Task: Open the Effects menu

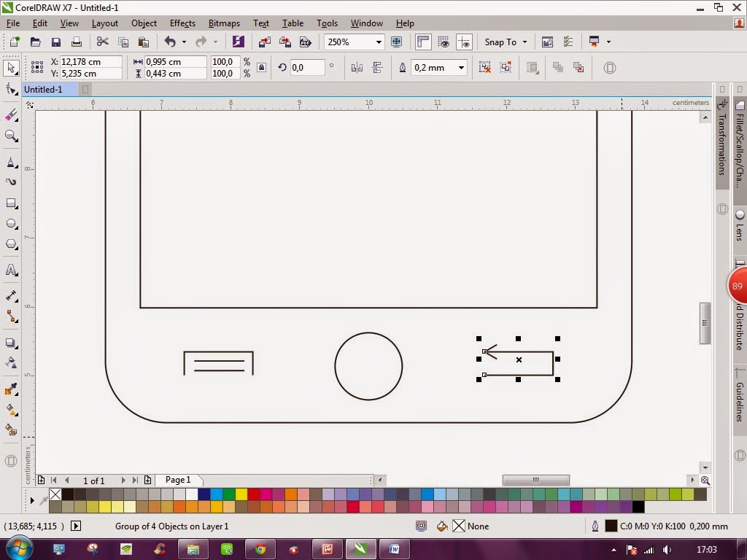Action: coord(182,23)
